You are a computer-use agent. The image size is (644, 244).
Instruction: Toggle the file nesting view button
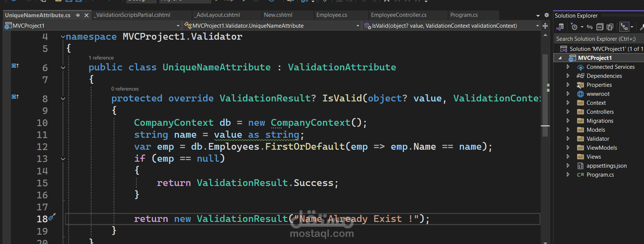tap(624, 27)
